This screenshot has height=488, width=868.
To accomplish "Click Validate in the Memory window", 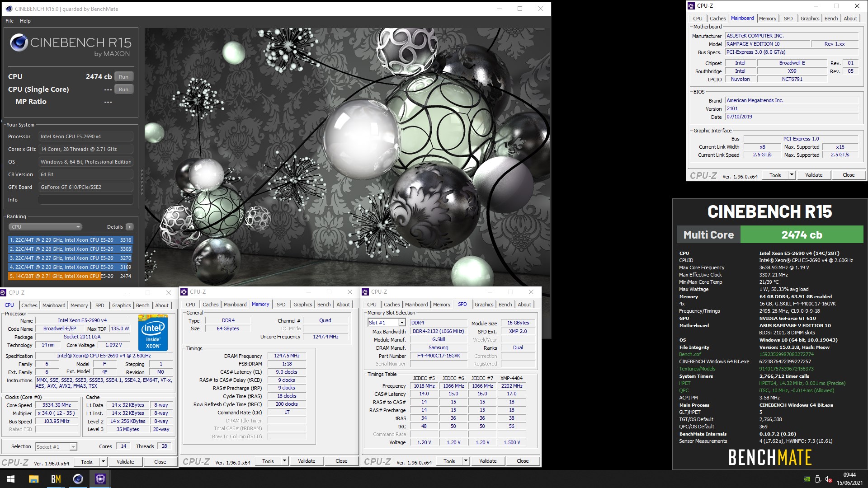I will 307,461.
